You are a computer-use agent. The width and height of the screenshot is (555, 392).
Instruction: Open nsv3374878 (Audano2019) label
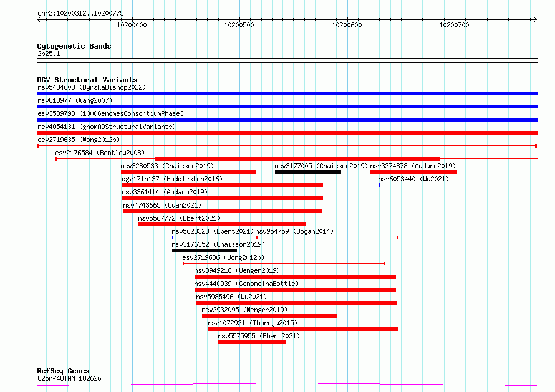(x=413, y=166)
